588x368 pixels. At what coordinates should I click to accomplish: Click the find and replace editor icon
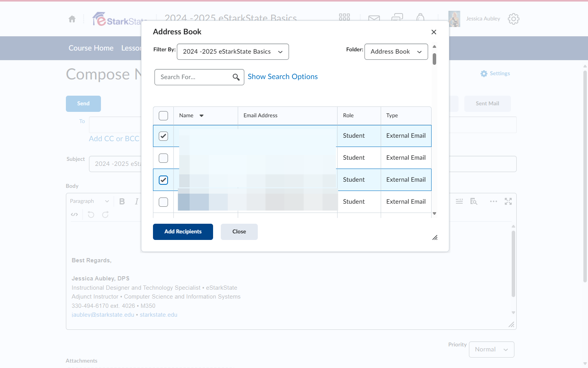coord(474,201)
